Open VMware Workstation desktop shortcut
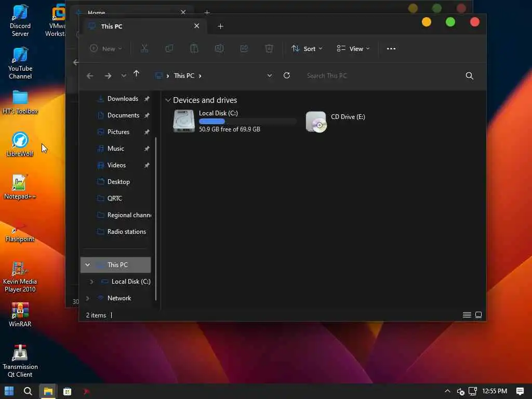Screen dimensions: 532x399 tap(56, 20)
